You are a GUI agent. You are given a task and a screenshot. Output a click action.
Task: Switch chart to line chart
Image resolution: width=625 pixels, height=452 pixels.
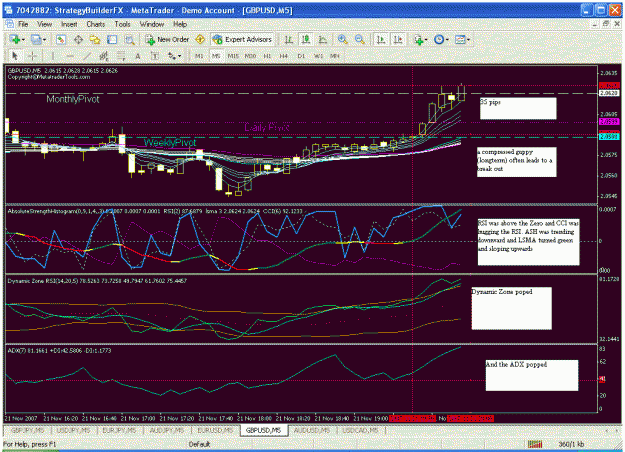coord(323,39)
